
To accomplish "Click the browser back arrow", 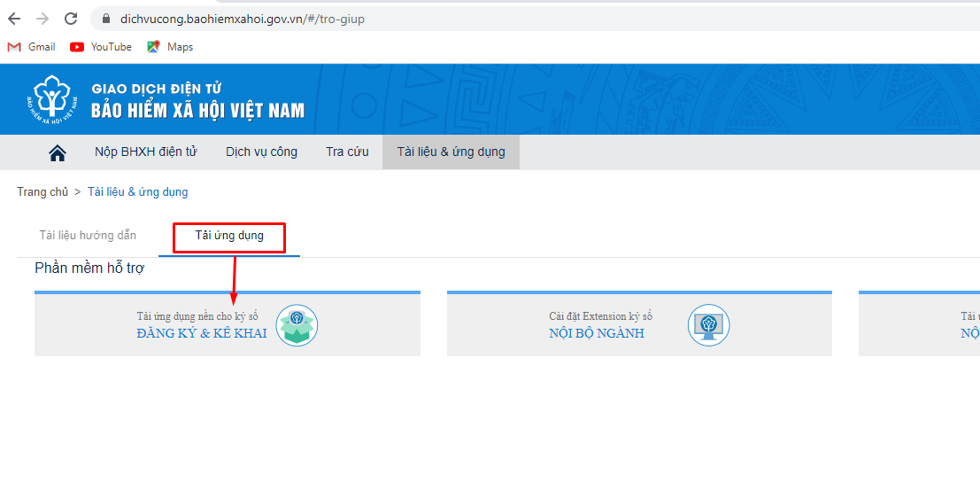I will [x=14, y=19].
